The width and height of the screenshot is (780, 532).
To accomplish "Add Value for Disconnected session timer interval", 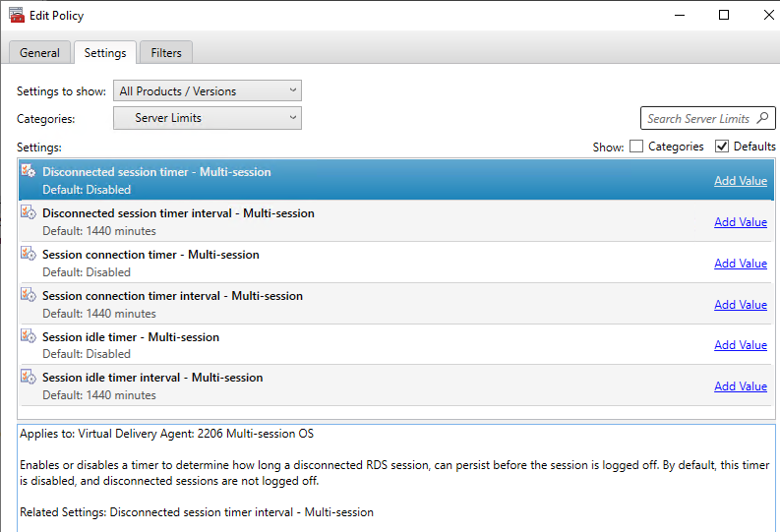I will coord(741,222).
